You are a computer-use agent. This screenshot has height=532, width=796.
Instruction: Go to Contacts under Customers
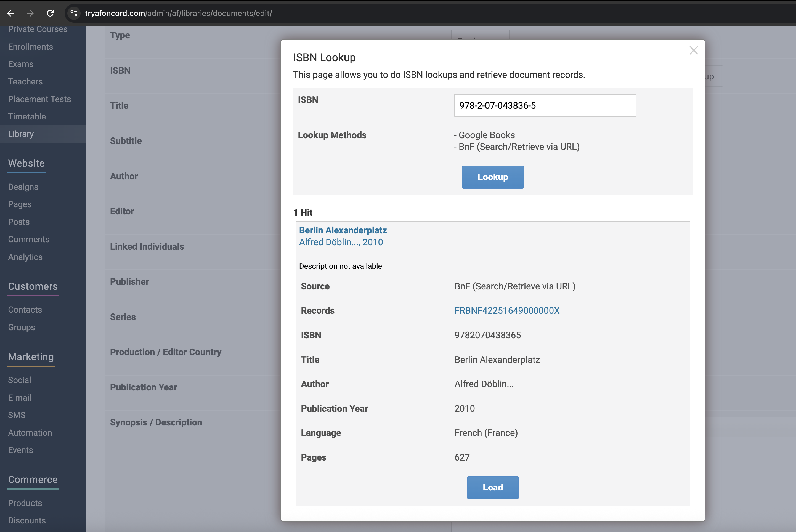tap(25, 310)
